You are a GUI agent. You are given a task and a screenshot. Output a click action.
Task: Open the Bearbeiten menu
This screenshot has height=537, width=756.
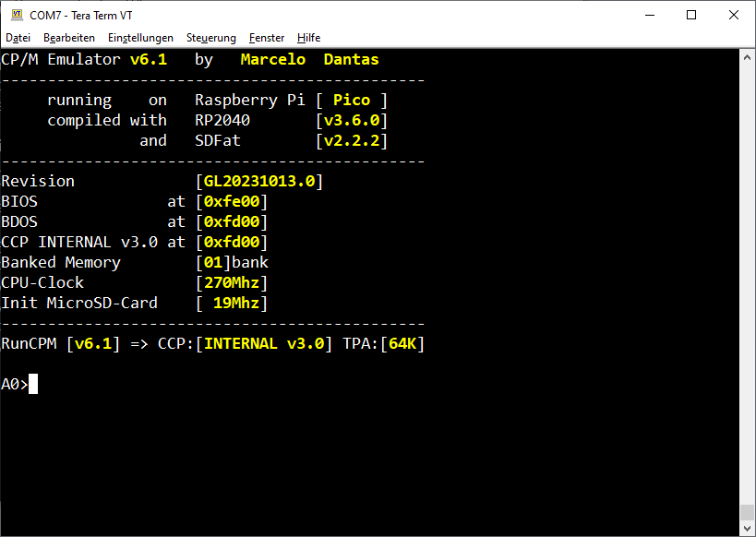tap(69, 38)
